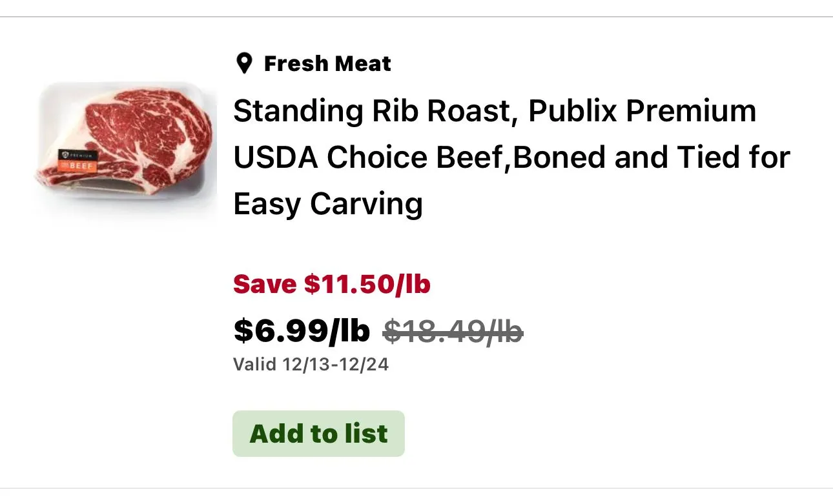Image resolution: width=833 pixels, height=504 pixels.
Task: Click the Easy Carving title line
Action: click(328, 204)
